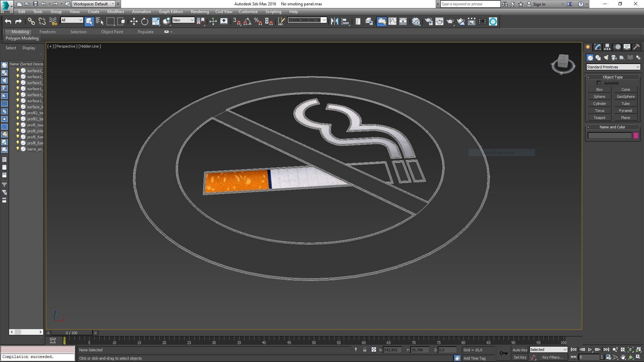The width and height of the screenshot is (644, 362).
Task: Click the scene explorer horizontal scrollbar
Action: [26, 332]
